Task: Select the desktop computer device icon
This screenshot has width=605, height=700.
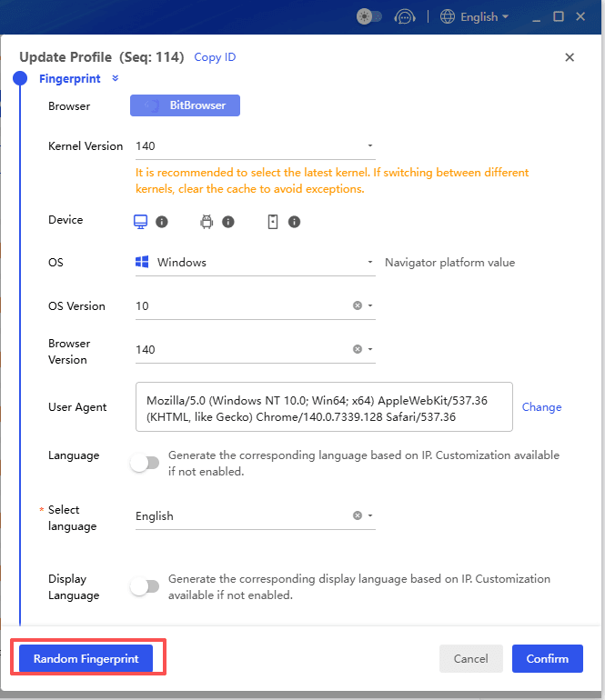Action: tap(140, 222)
